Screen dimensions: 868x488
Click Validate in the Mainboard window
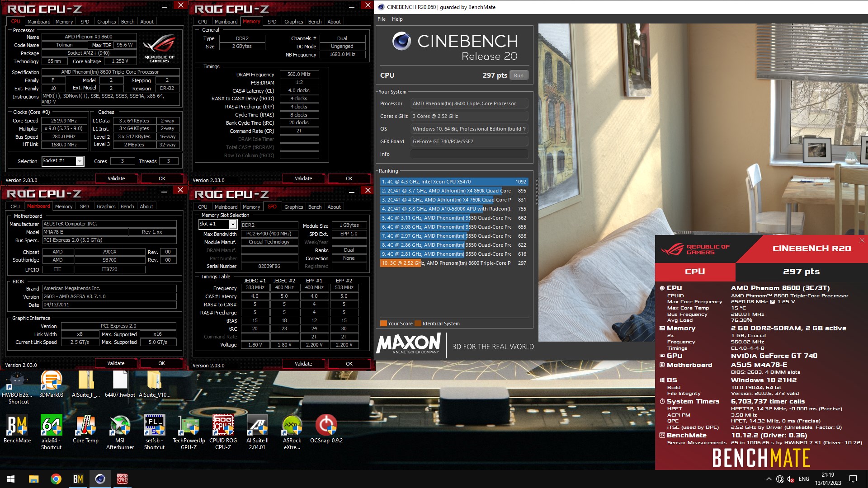(116, 363)
